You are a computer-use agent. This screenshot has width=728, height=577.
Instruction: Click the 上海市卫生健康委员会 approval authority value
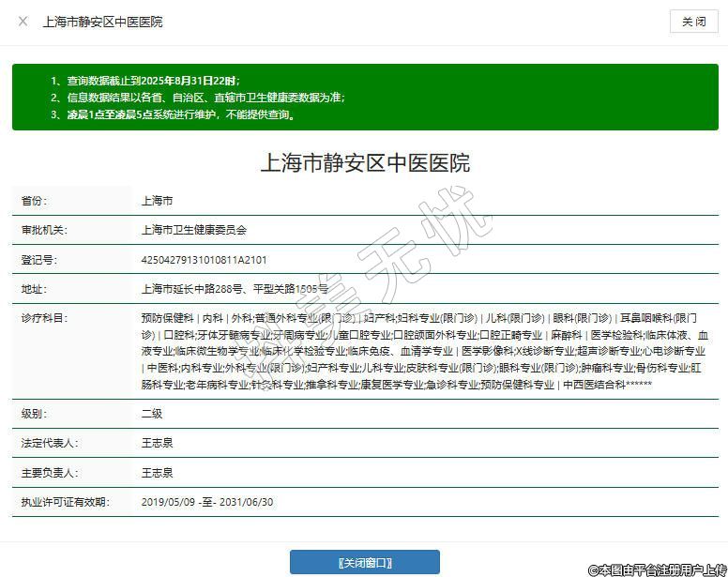(193, 230)
